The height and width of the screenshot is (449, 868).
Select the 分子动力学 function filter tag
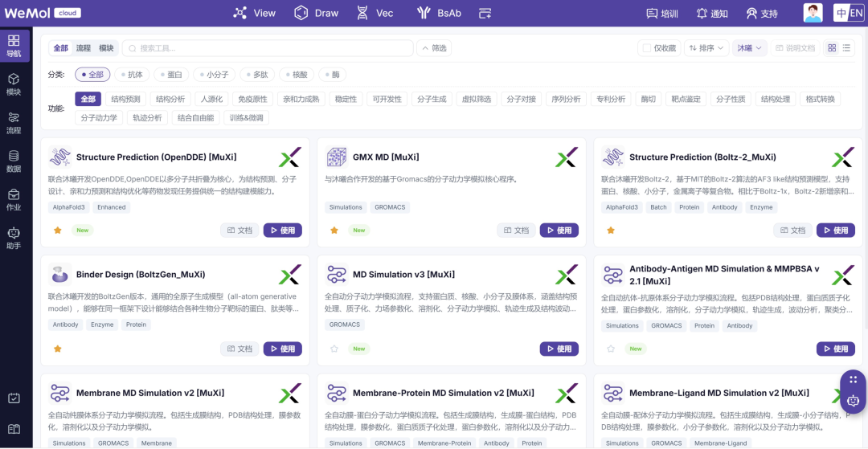click(x=99, y=117)
